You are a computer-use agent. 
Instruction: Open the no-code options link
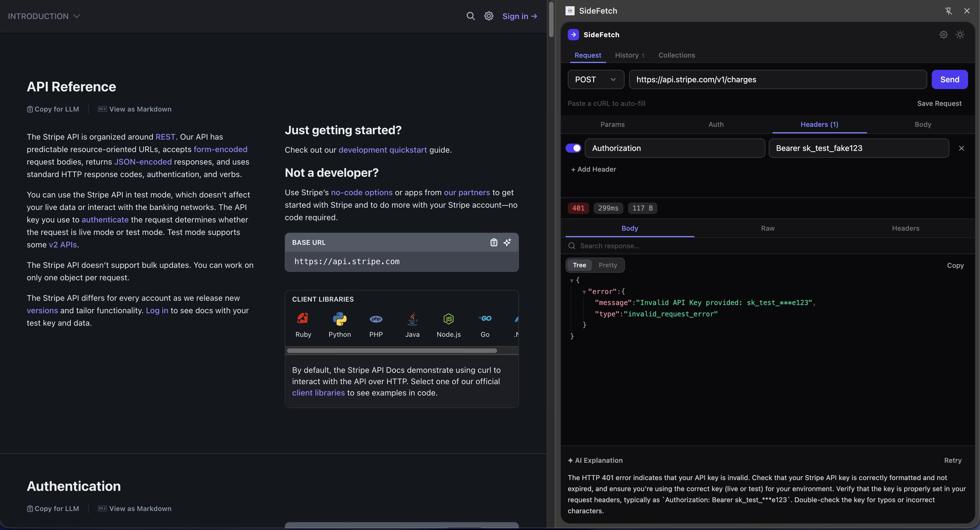[x=361, y=192]
